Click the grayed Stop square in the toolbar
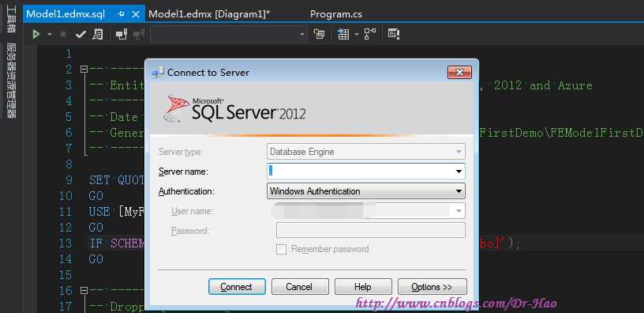The image size is (644, 313). [x=63, y=35]
